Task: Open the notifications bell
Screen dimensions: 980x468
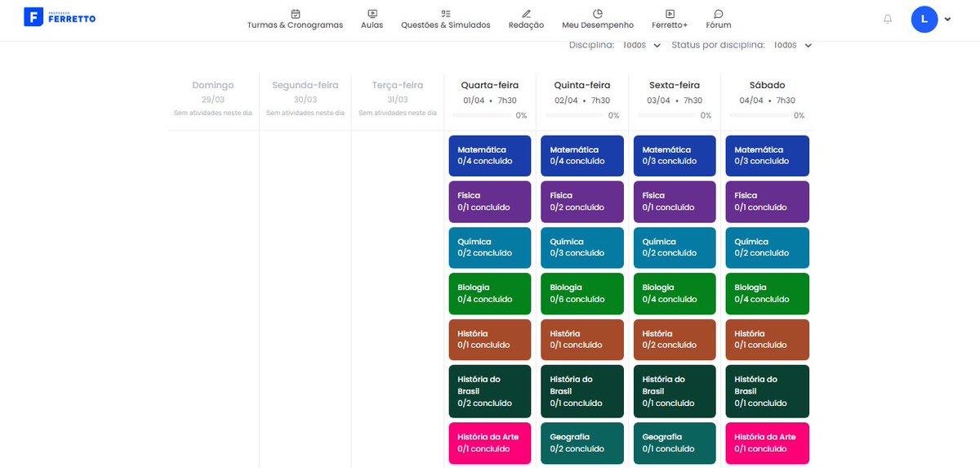Action: (888, 19)
